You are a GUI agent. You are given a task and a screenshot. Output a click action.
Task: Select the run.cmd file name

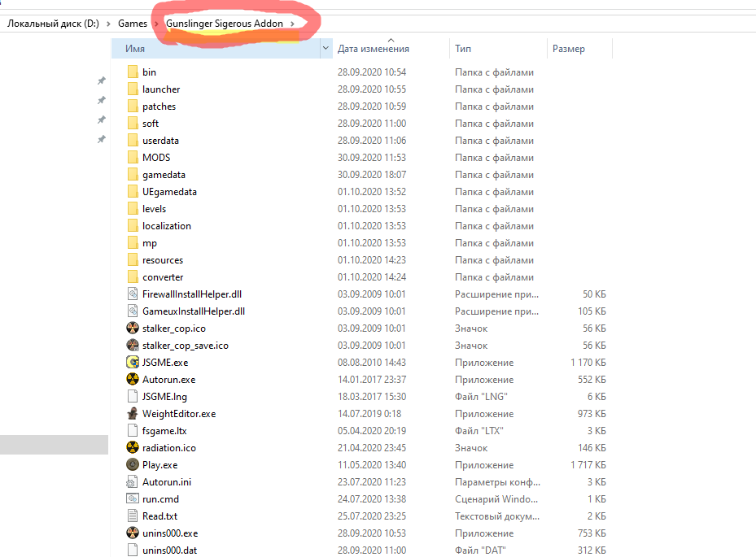tap(160, 499)
